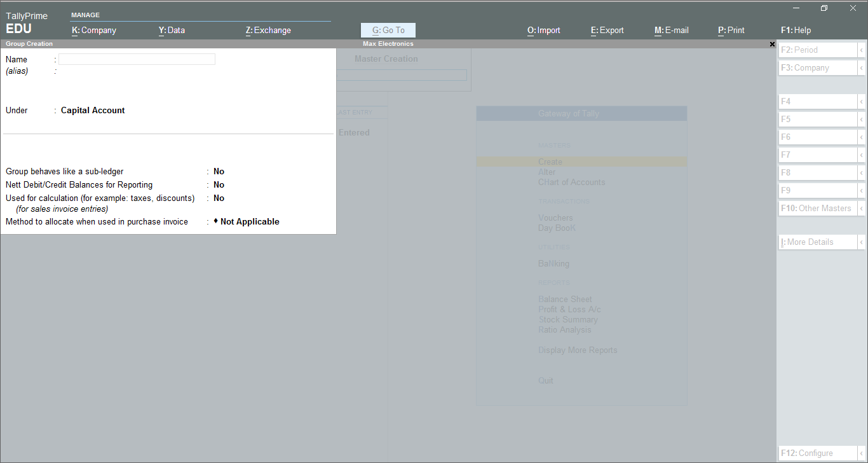The image size is (868, 463).
Task: Restore the TallyPrime window size
Action: pyautogui.click(x=824, y=8)
